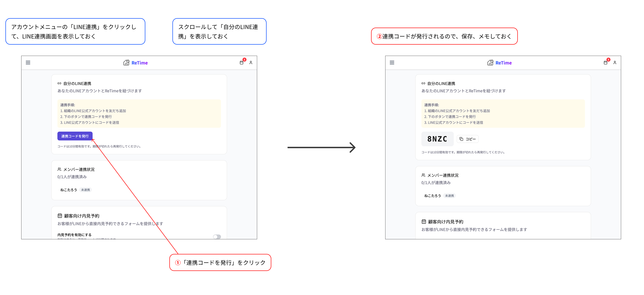Open the hamburger menu in the left ReTime screen
Viewport: 644px width, 295px height.
pos(28,63)
